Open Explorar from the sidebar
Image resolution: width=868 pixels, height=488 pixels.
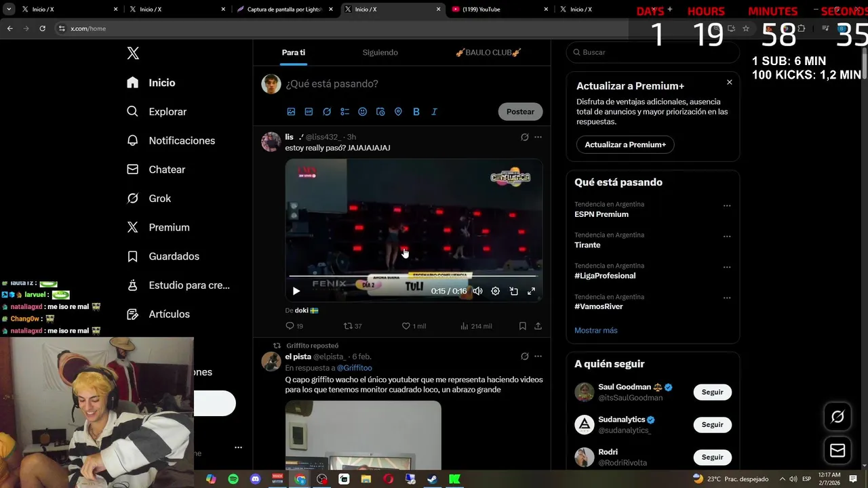tap(157, 112)
